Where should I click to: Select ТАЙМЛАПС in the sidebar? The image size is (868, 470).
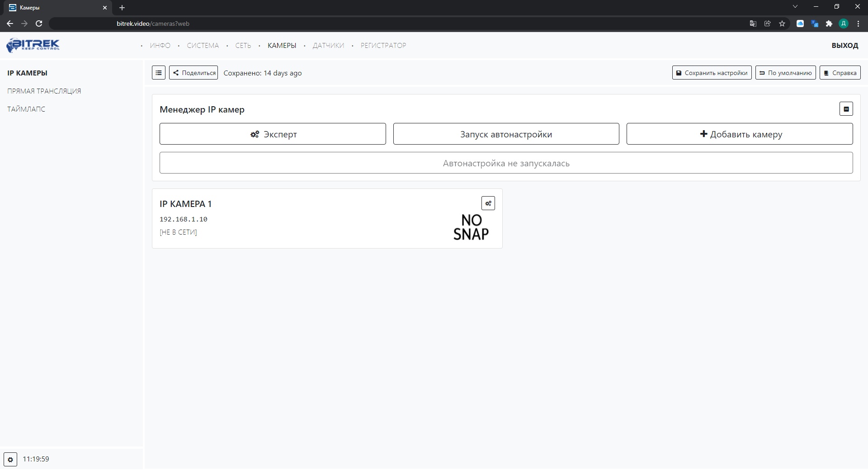(26, 109)
